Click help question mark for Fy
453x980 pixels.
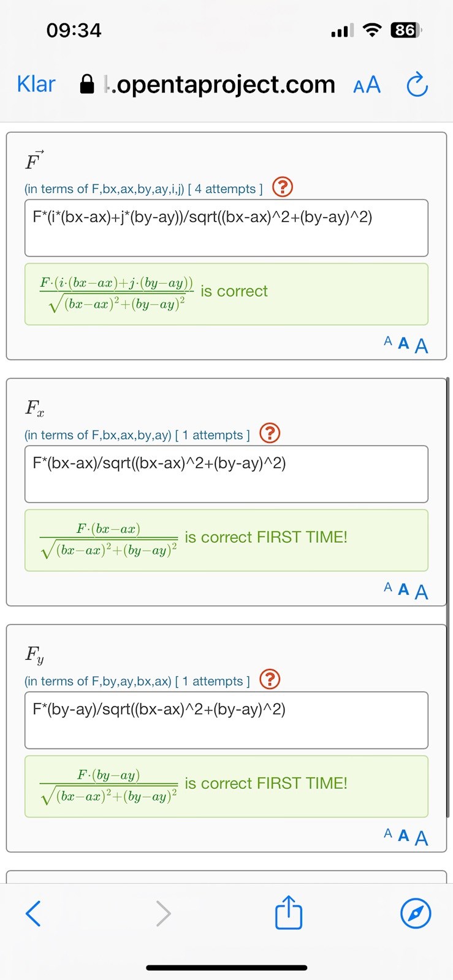tap(270, 679)
